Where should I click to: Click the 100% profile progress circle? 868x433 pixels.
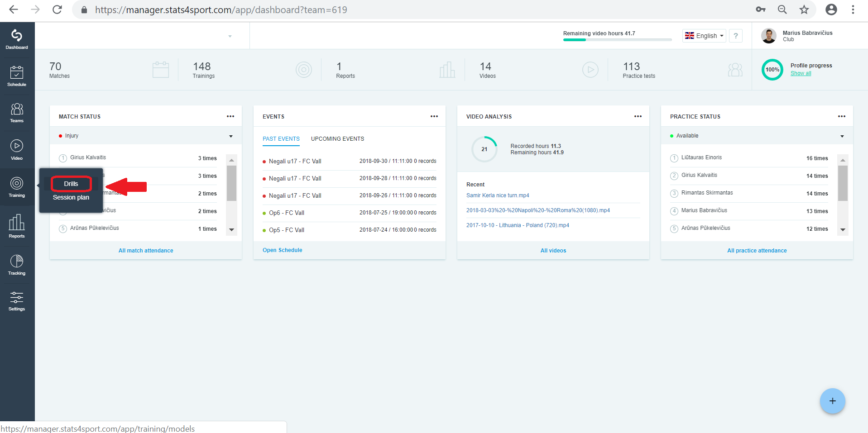(x=772, y=70)
